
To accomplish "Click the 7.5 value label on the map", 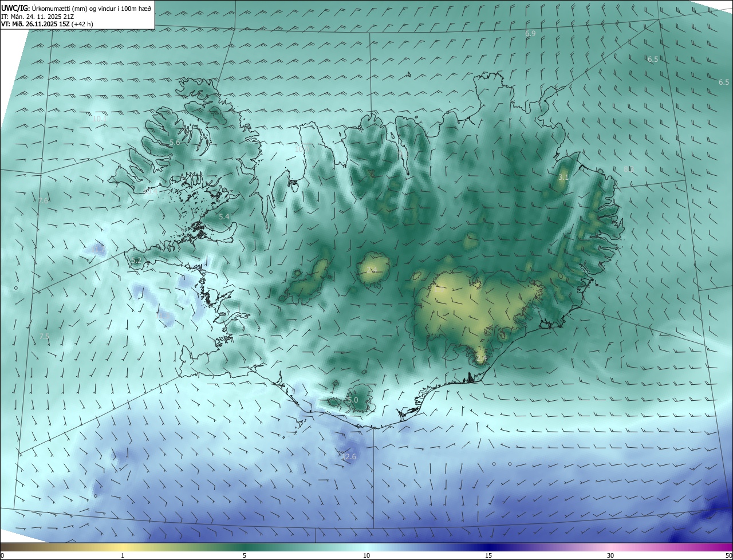I will pos(44,336).
